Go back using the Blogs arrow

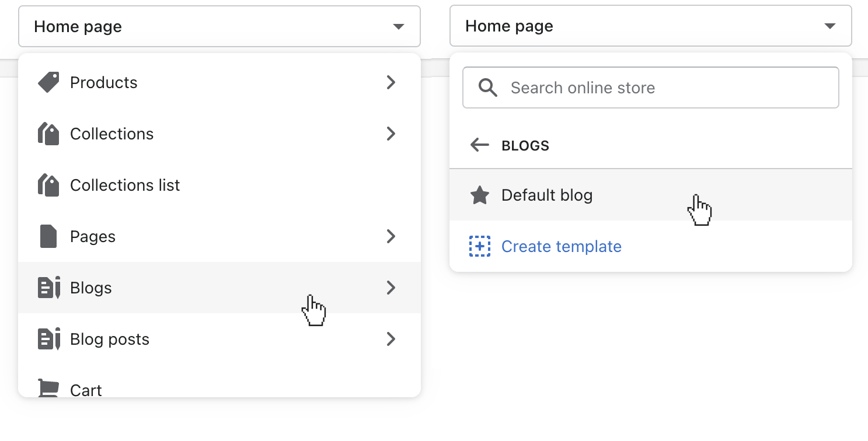coord(479,145)
